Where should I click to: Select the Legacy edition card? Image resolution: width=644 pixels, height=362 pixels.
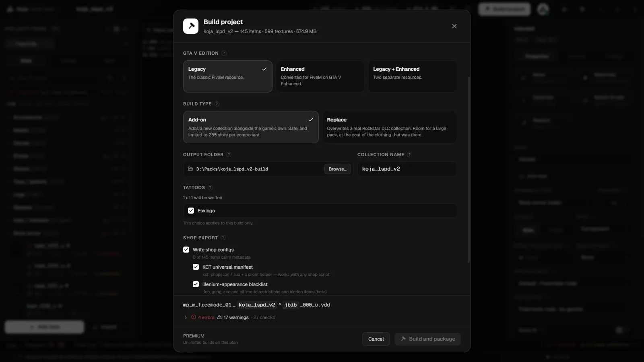[x=228, y=76]
